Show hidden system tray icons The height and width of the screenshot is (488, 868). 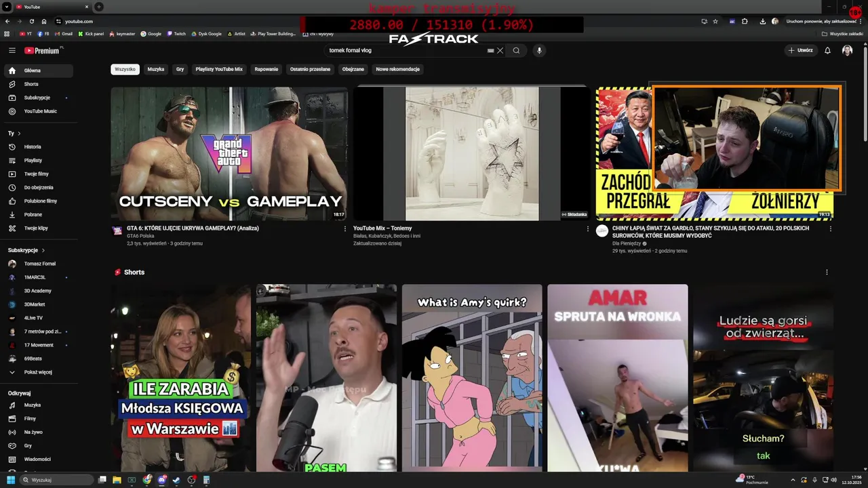[793, 480]
